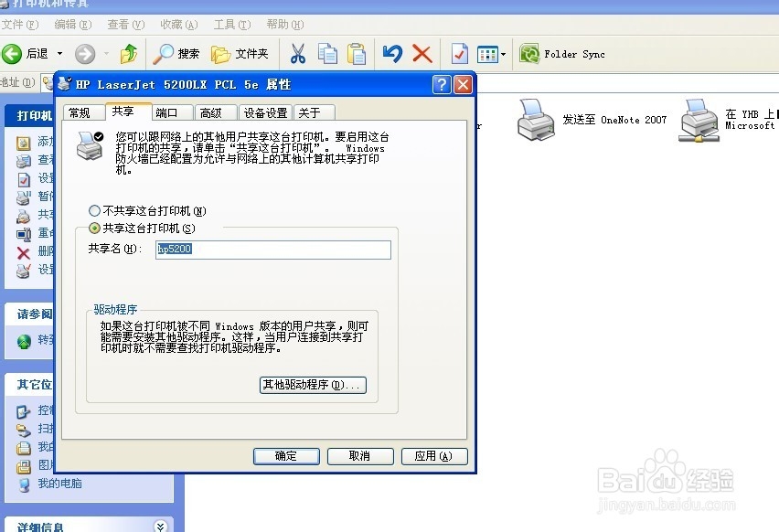Open the Edit (编辑) menu
Screen dimensions: 779x532
pos(73,25)
